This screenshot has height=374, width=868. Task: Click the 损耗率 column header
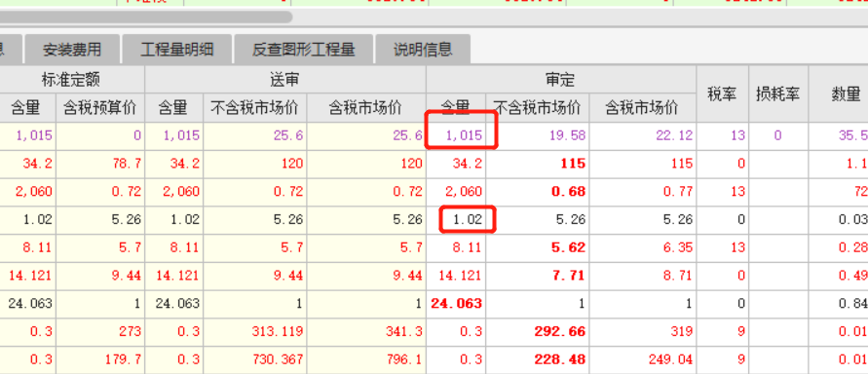pyautogui.click(x=777, y=94)
